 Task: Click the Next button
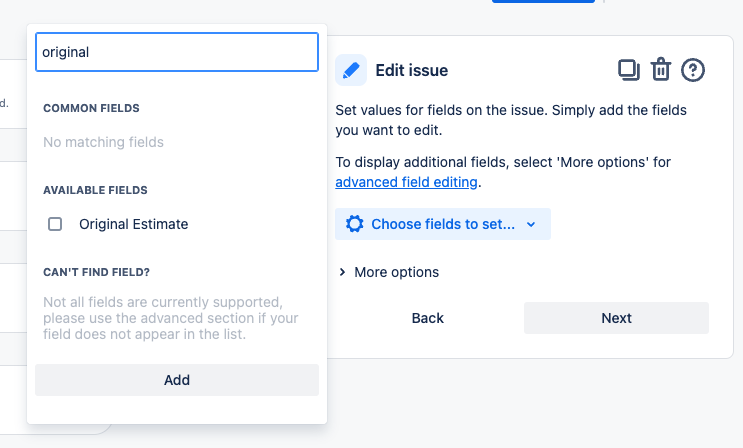point(616,318)
